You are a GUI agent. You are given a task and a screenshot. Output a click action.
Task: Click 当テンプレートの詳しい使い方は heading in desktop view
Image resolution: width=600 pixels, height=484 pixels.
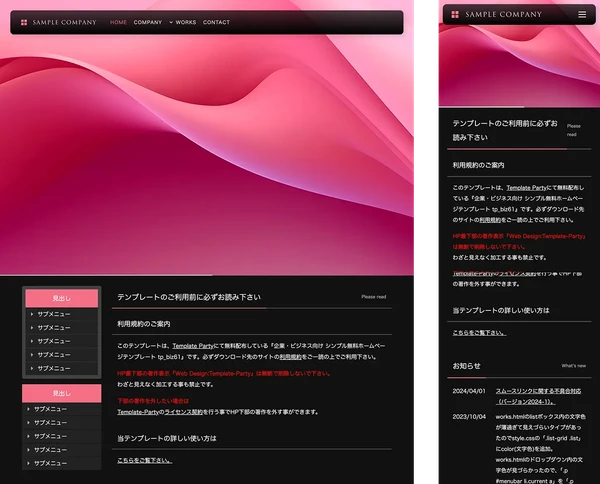click(167, 438)
